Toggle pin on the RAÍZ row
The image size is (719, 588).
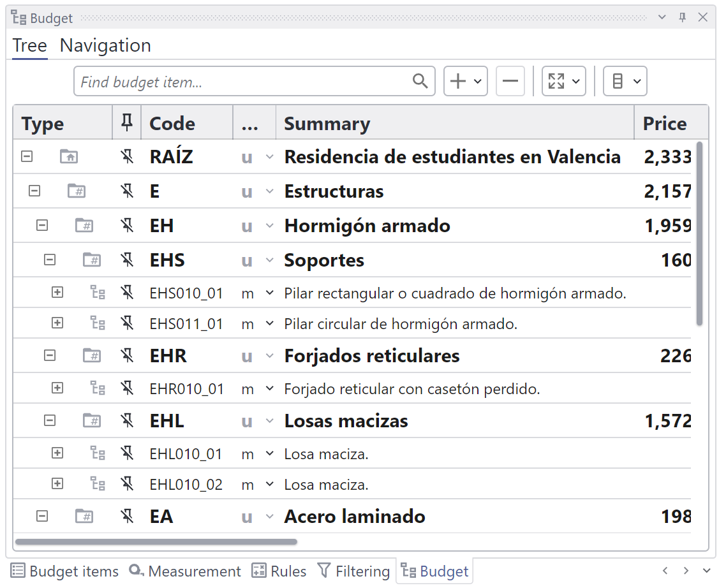(x=126, y=157)
